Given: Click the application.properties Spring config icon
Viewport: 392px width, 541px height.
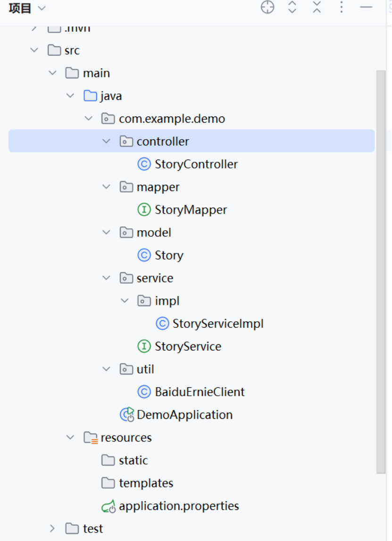Looking at the screenshot, I should (x=108, y=507).
